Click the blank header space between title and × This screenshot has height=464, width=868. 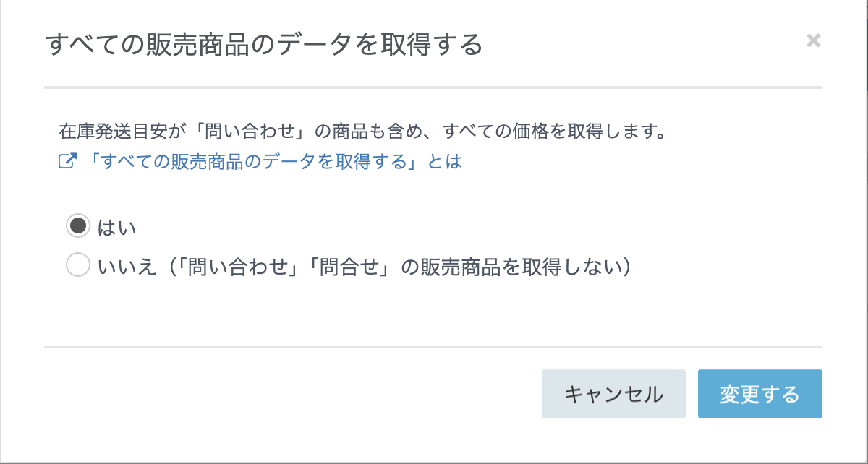[644, 45]
